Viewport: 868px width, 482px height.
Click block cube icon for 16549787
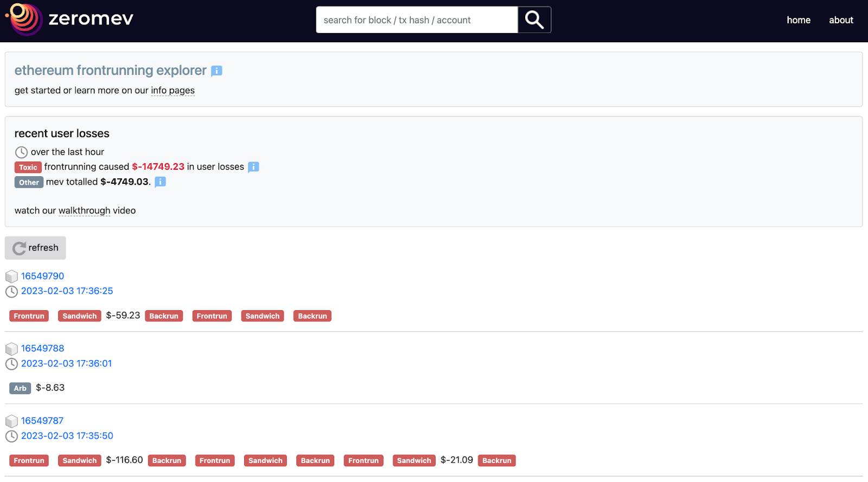pos(11,421)
